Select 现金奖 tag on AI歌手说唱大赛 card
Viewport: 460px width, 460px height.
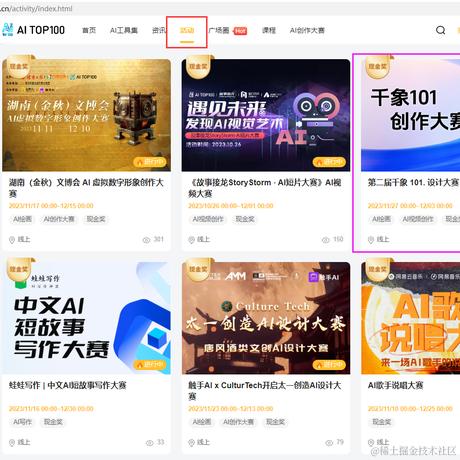[381, 422]
